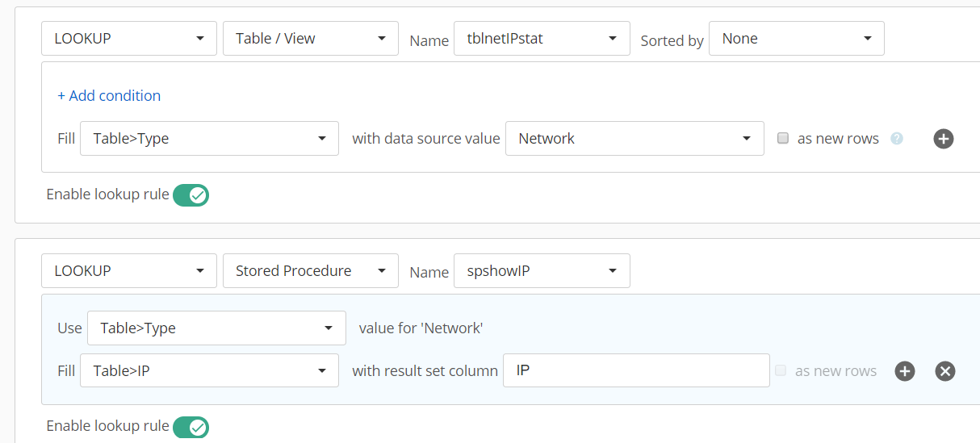Open the Fill Table>IP dropdown
This screenshot has width=980, height=443.
[x=210, y=371]
